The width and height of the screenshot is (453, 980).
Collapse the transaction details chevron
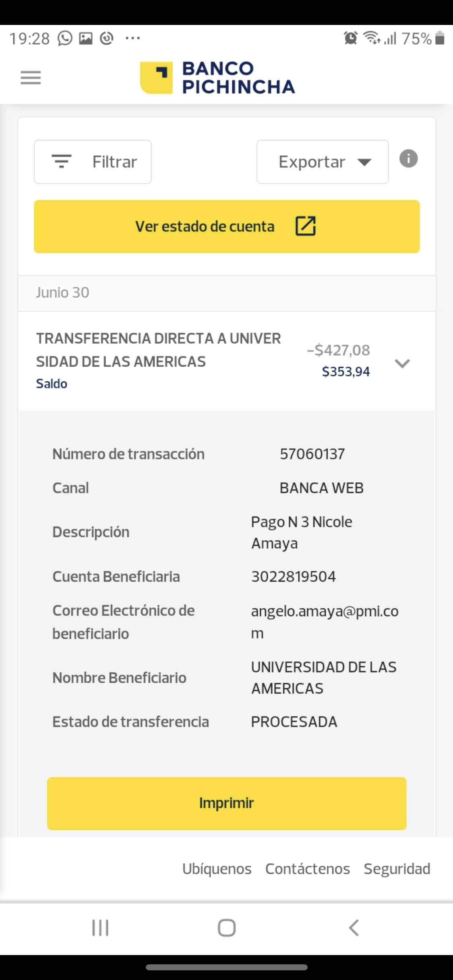click(x=402, y=363)
